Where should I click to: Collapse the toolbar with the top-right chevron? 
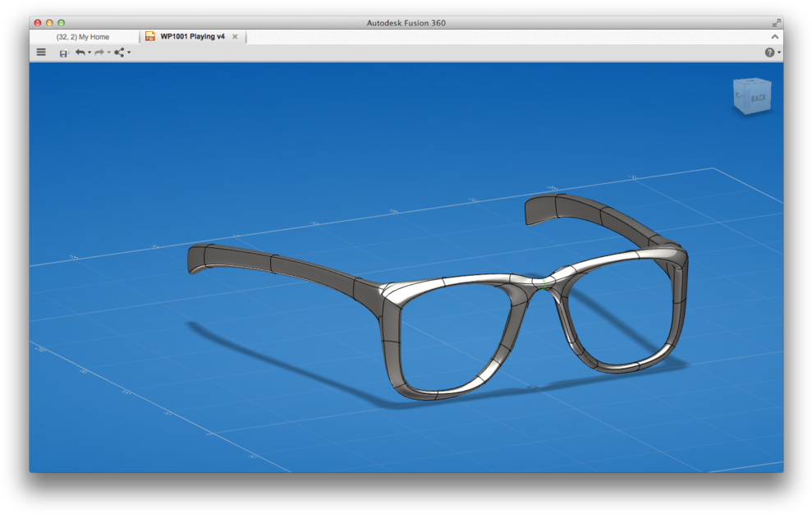click(774, 37)
